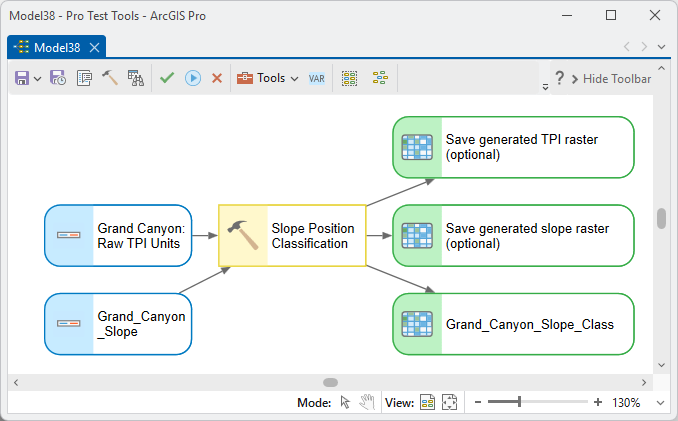Select the Grand Canyon: Raw TPI Units variable

pyautogui.click(x=118, y=236)
